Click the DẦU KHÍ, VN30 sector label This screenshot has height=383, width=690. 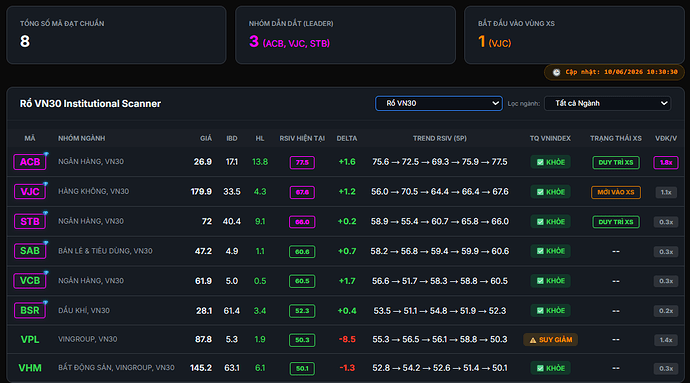(x=84, y=310)
